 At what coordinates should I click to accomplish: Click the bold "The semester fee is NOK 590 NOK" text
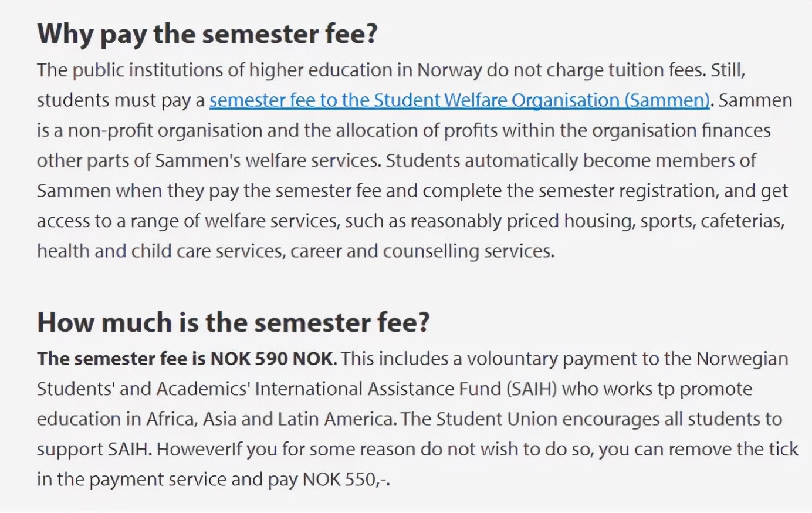point(186,359)
